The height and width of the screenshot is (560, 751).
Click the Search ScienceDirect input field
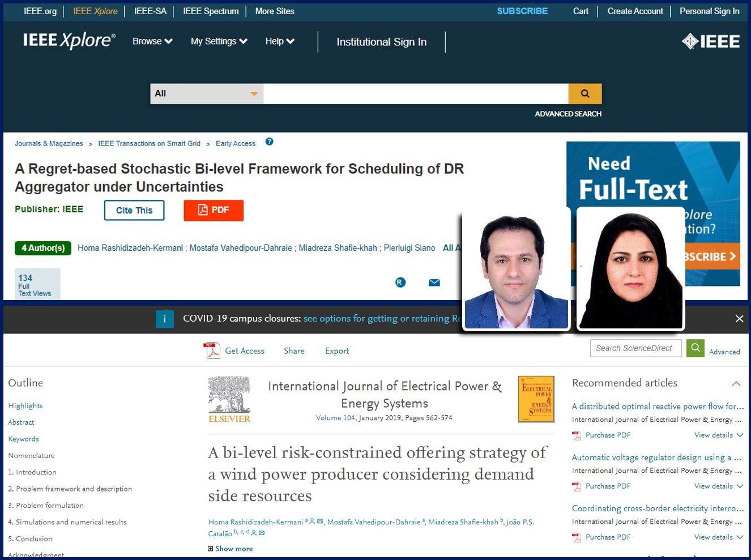pyautogui.click(x=634, y=348)
